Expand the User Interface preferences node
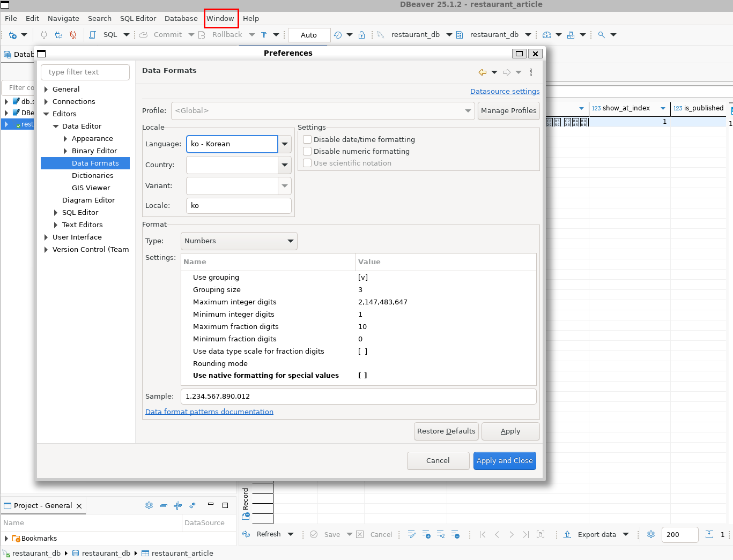The width and height of the screenshot is (733, 560). point(46,237)
